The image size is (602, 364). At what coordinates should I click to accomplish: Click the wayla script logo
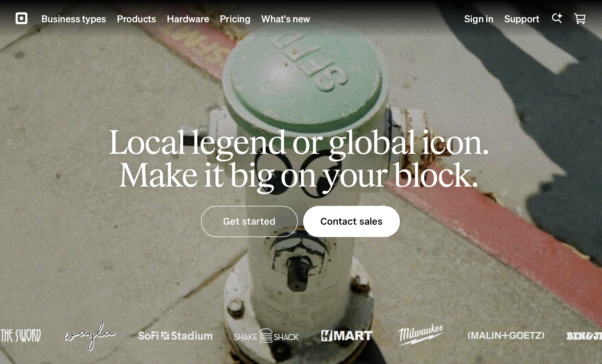click(x=90, y=336)
